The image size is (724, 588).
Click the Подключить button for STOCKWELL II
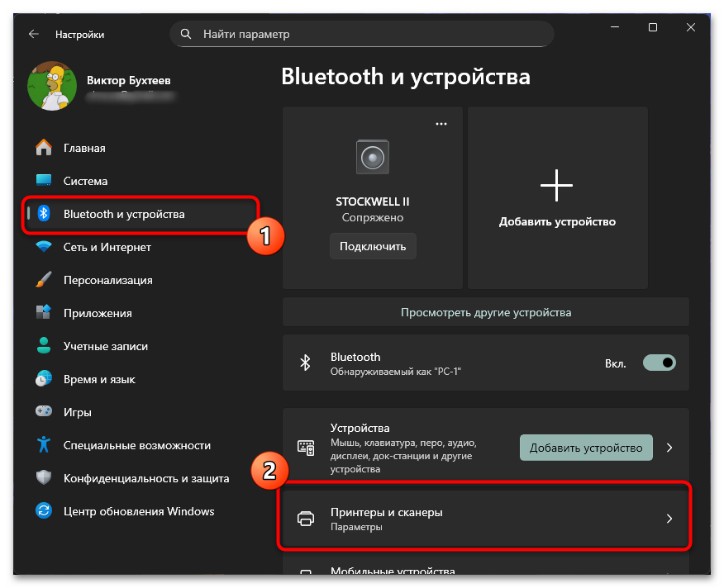click(373, 245)
